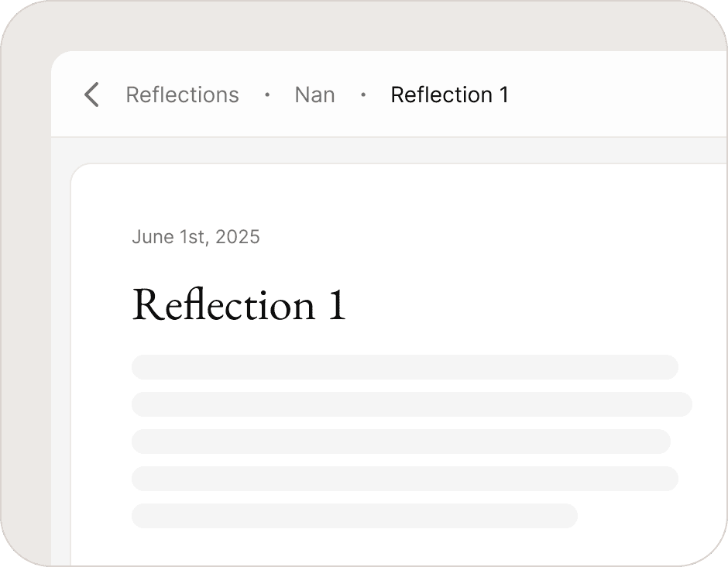Image resolution: width=728 pixels, height=567 pixels.
Task: Select the shortest last placeholder line
Action: [354, 516]
